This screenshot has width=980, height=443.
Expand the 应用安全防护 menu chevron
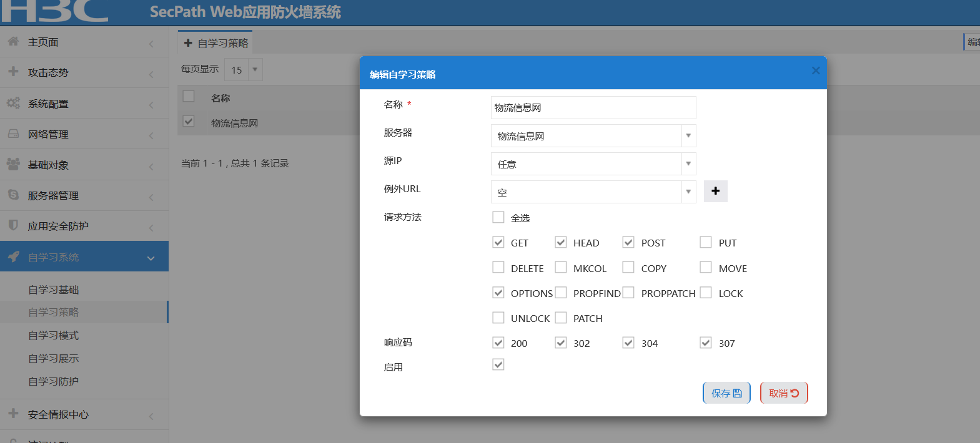(151, 228)
